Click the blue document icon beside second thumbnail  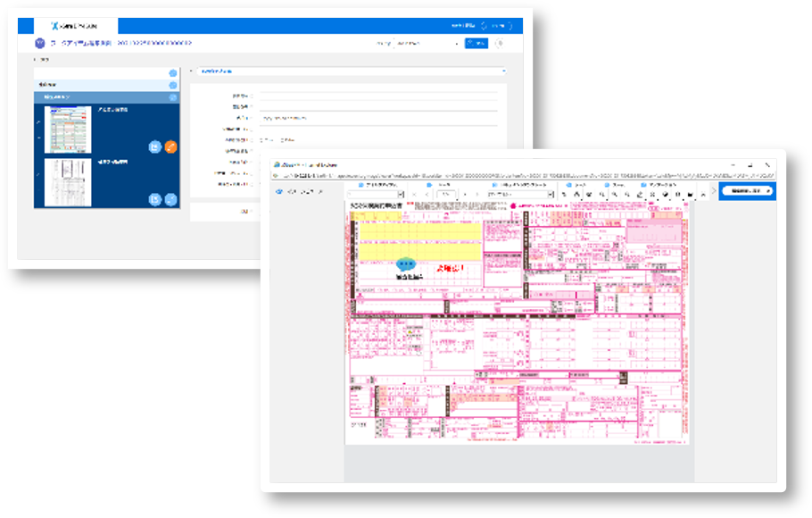[x=155, y=199]
